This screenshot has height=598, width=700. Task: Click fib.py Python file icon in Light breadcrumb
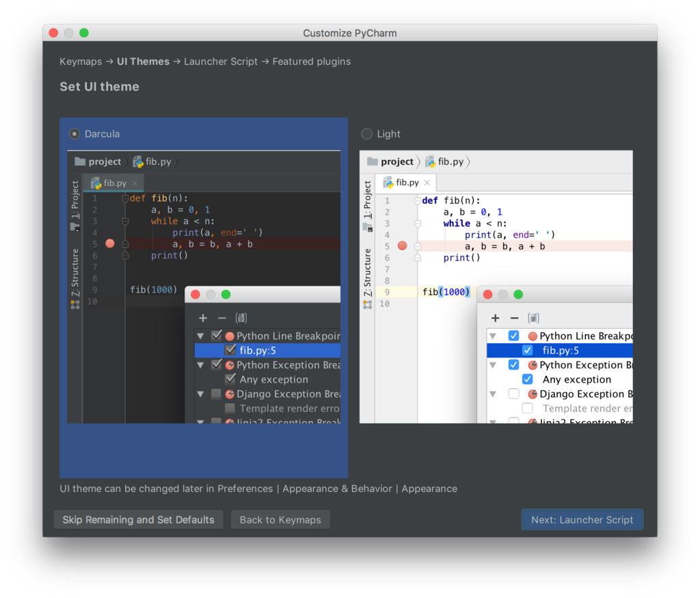431,161
